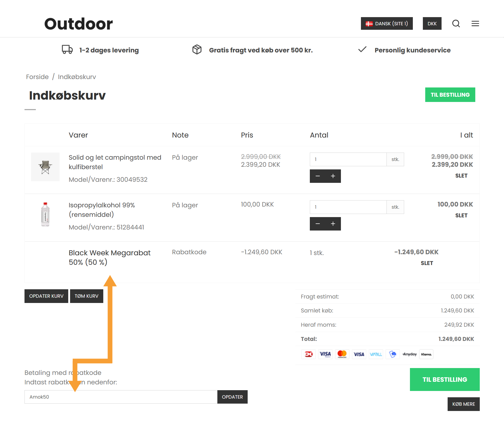
Task: Remove the Black Week Megarabat discount
Action: click(427, 263)
